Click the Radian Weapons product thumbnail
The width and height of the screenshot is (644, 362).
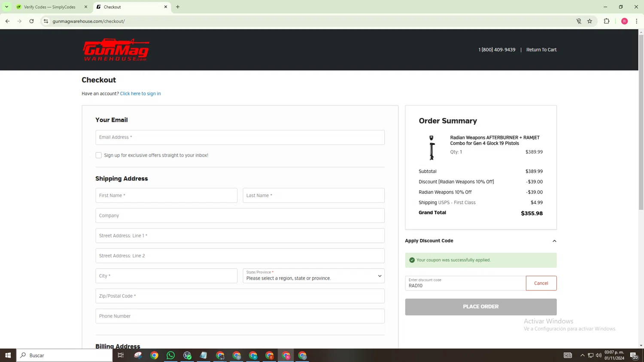[x=431, y=148]
